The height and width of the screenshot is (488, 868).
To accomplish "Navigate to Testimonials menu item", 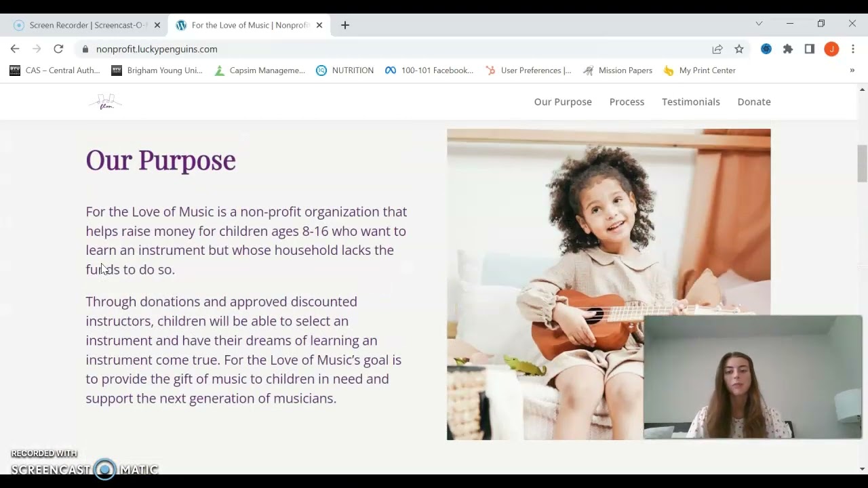I will (691, 102).
